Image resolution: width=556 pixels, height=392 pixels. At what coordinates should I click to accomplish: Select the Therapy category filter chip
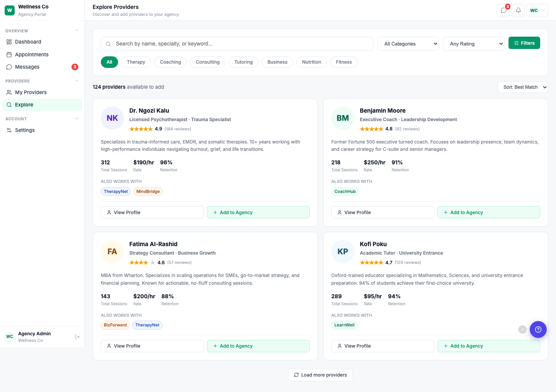click(136, 62)
